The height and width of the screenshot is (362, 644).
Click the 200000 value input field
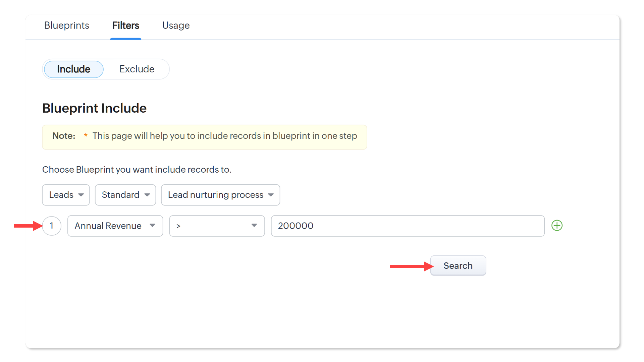pyautogui.click(x=407, y=226)
